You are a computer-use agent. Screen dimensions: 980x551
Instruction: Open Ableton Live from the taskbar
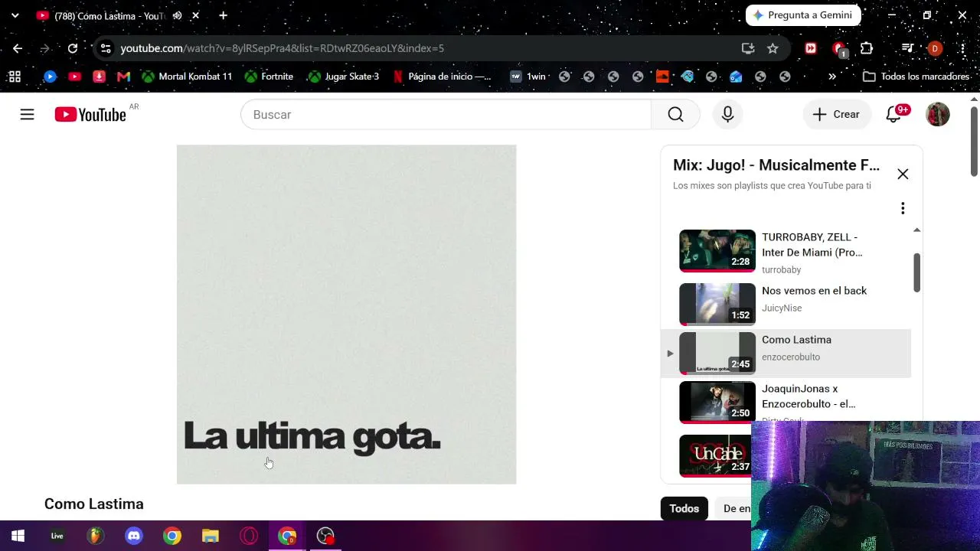57,536
